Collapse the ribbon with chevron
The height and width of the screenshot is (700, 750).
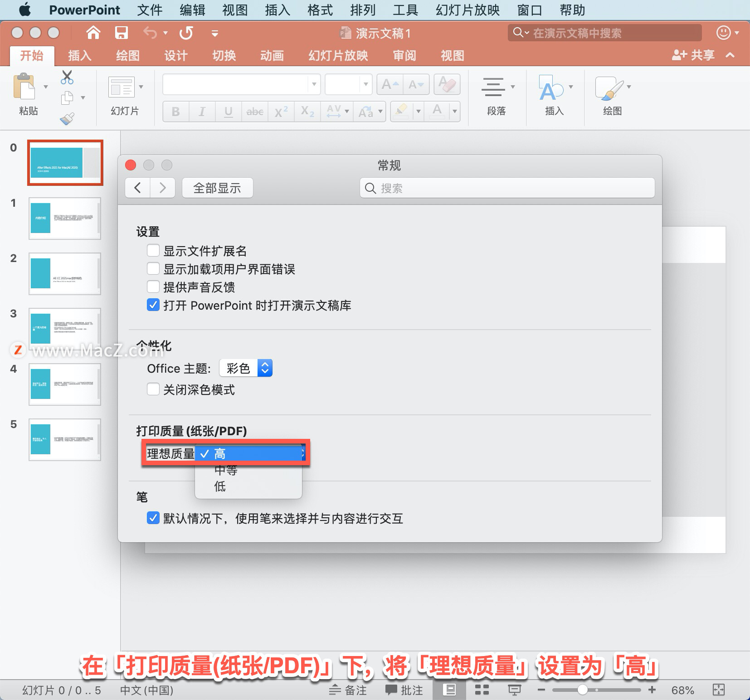coord(730,55)
